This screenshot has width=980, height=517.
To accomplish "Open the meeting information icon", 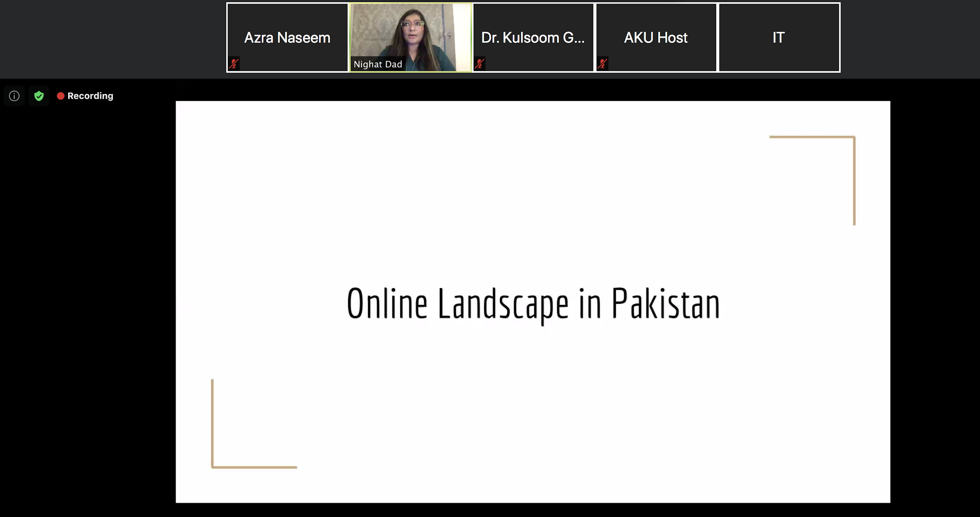I will pyautogui.click(x=14, y=96).
